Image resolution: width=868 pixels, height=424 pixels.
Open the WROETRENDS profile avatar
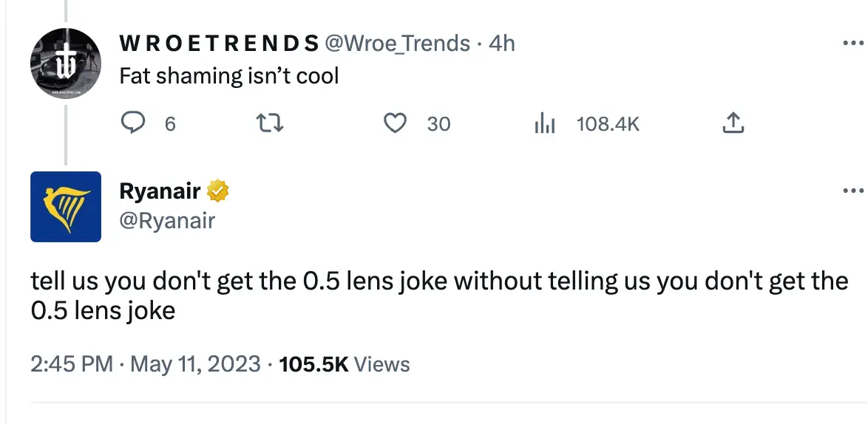coord(65,64)
